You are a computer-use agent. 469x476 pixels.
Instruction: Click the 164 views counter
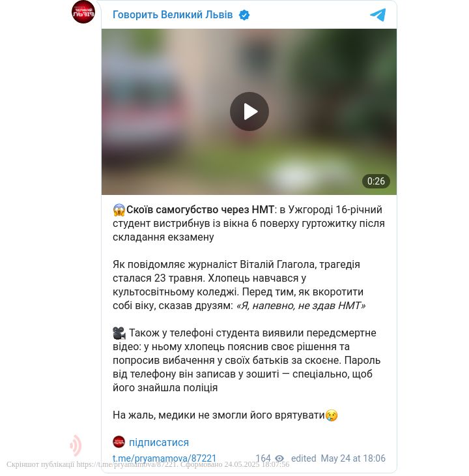point(263,458)
